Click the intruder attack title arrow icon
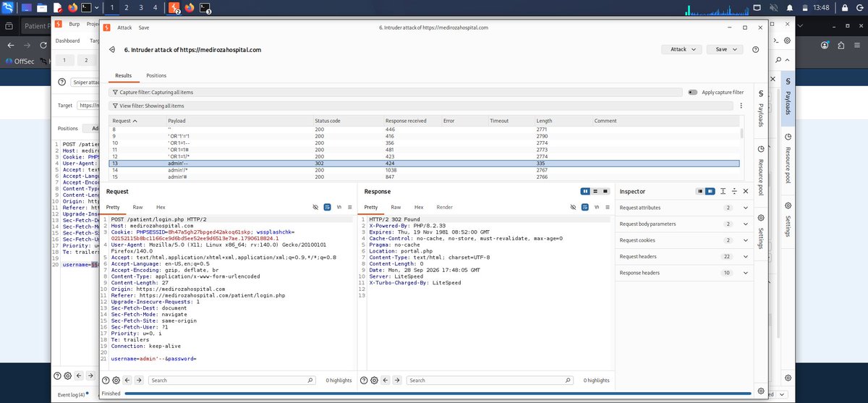Image resolution: width=868 pixels, height=403 pixels. pyautogui.click(x=113, y=50)
